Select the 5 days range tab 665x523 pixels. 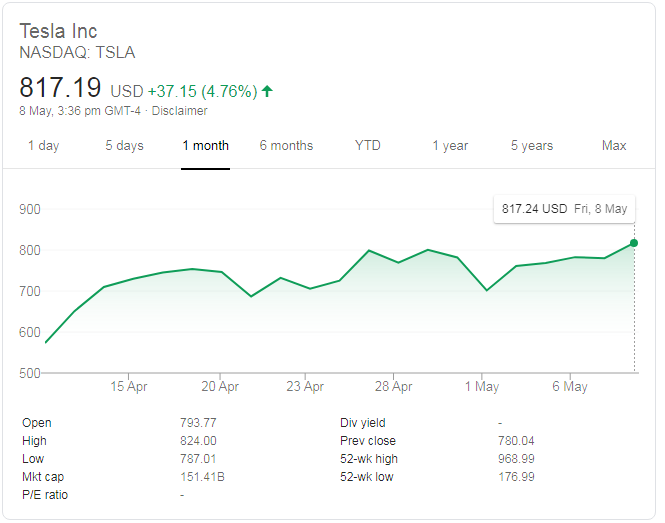124,146
